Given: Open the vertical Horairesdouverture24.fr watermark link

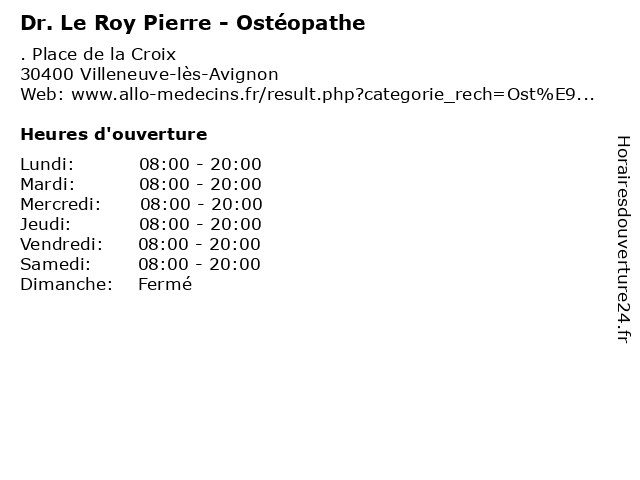Looking at the screenshot, I should (622, 240).
